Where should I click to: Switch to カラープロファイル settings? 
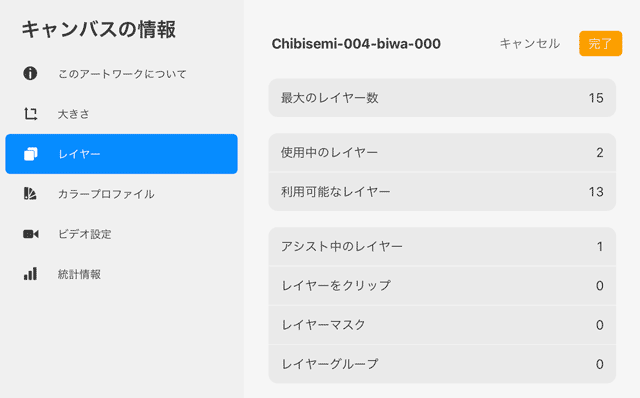(x=121, y=194)
